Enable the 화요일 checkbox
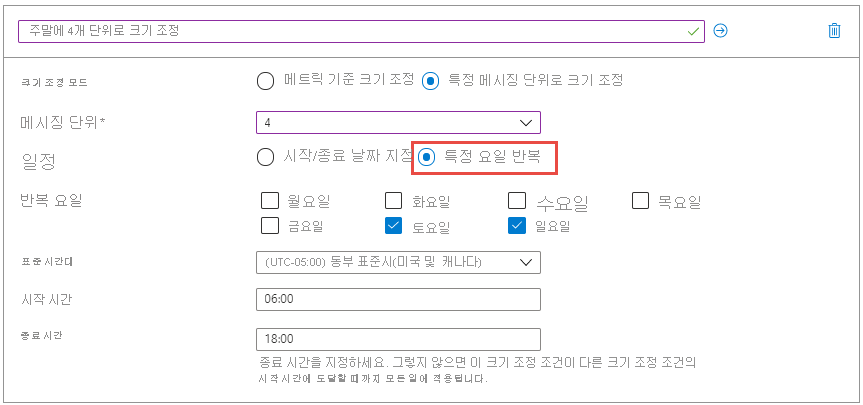This screenshot has height=405, width=863. coord(393,200)
